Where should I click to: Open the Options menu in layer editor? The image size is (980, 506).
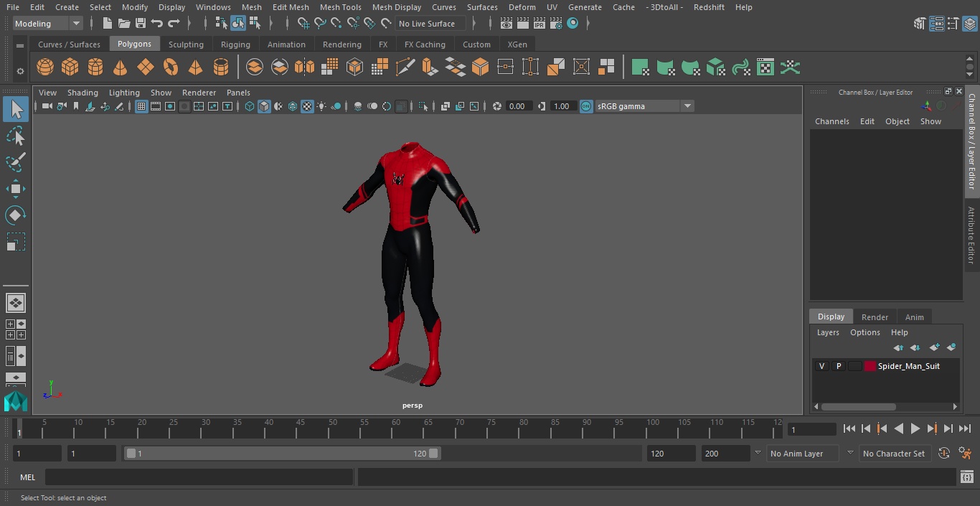[x=864, y=332]
